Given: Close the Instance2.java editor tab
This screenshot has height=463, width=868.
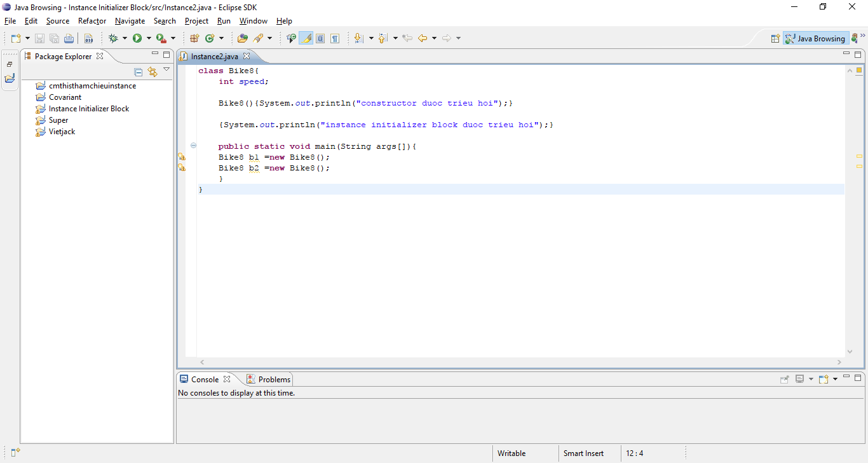Looking at the screenshot, I should (x=247, y=57).
